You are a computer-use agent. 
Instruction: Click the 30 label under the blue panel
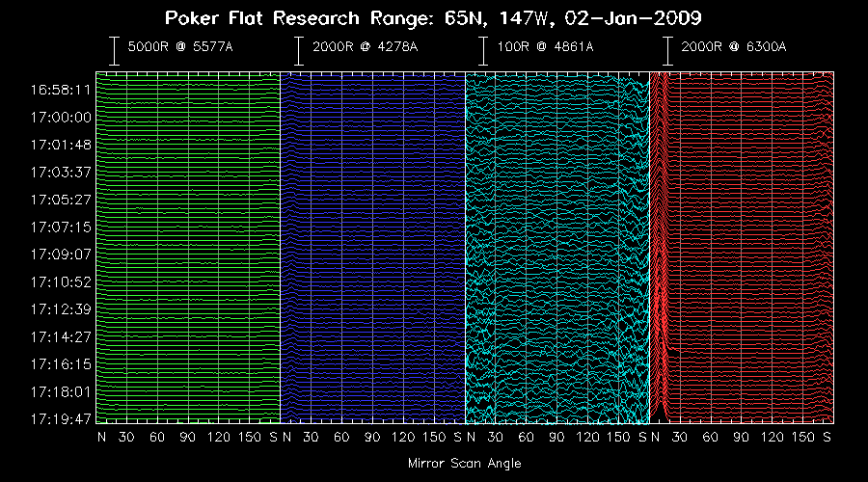[311, 438]
